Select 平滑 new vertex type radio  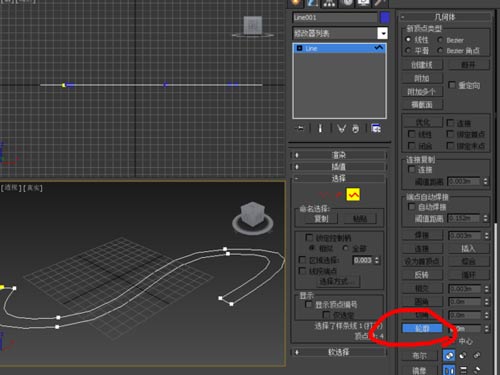coord(408,51)
